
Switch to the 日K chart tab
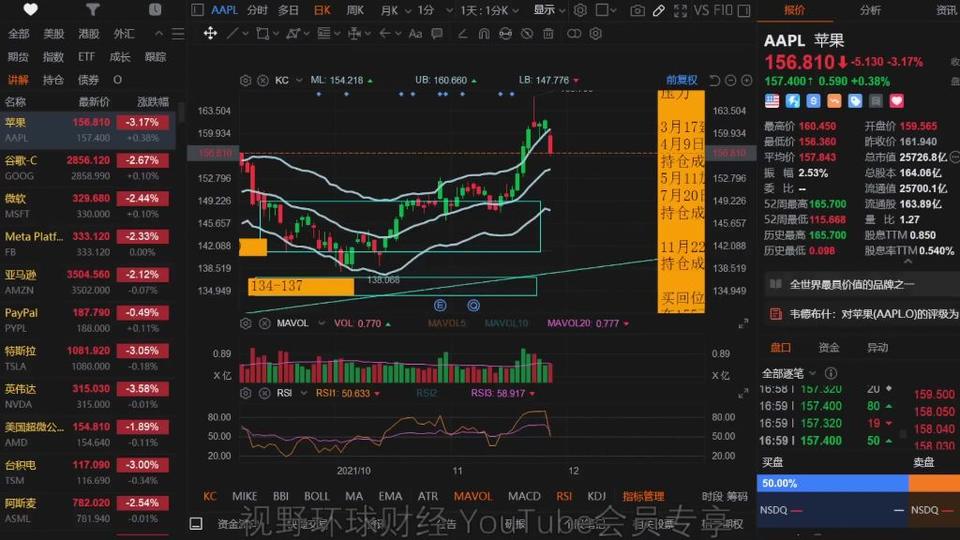(322, 10)
